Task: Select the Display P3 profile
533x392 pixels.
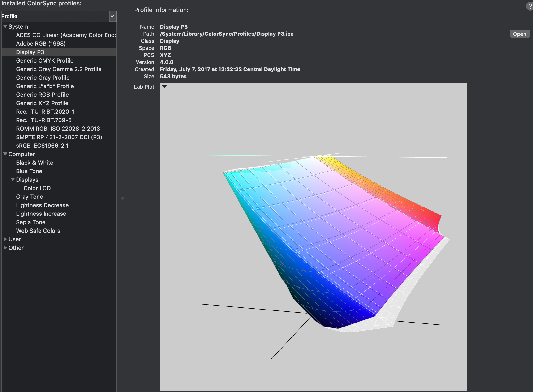Action: [30, 52]
